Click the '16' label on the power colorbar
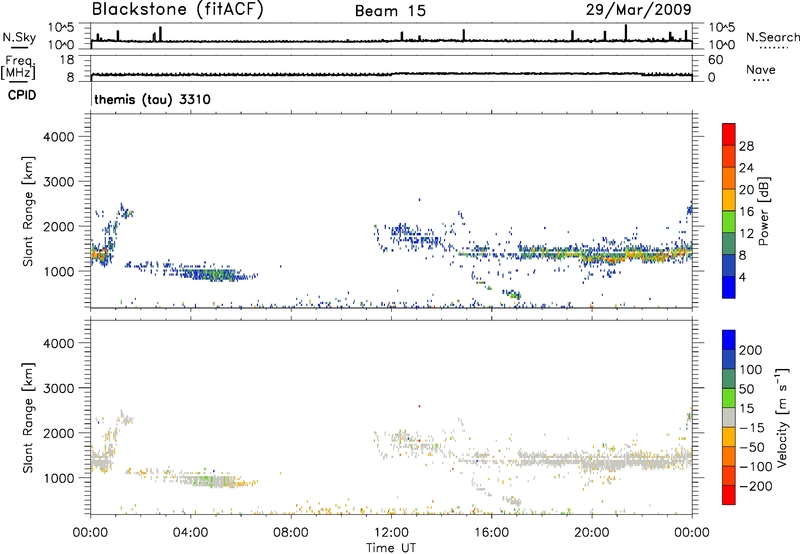 (746, 212)
